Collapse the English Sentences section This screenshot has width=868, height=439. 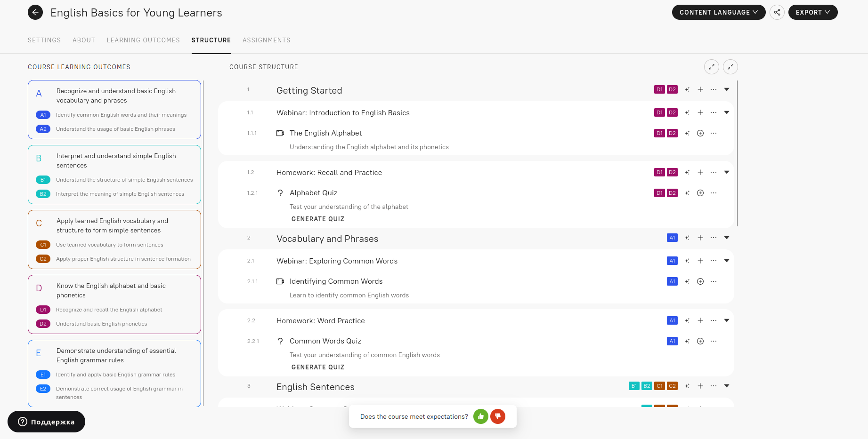pos(727,386)
